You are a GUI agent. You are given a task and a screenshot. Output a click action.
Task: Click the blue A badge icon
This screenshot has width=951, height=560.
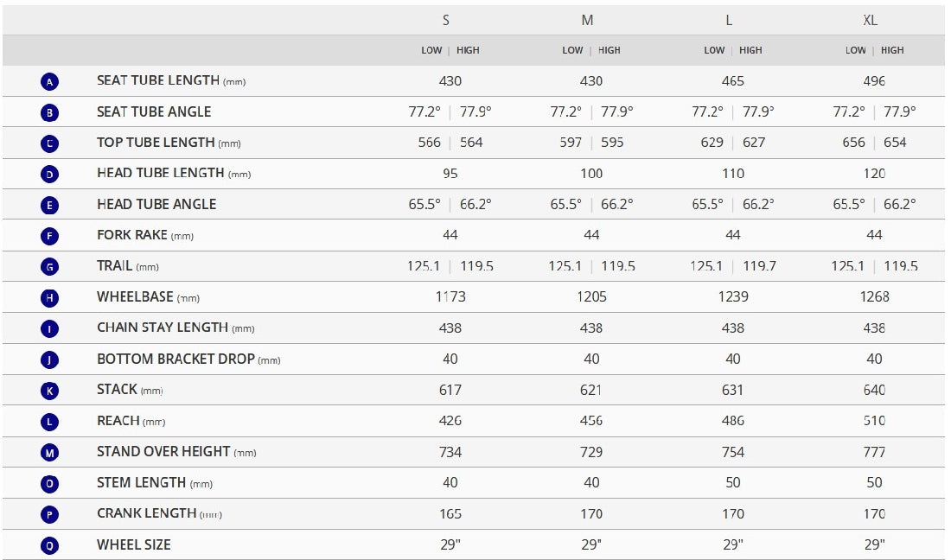49,81
